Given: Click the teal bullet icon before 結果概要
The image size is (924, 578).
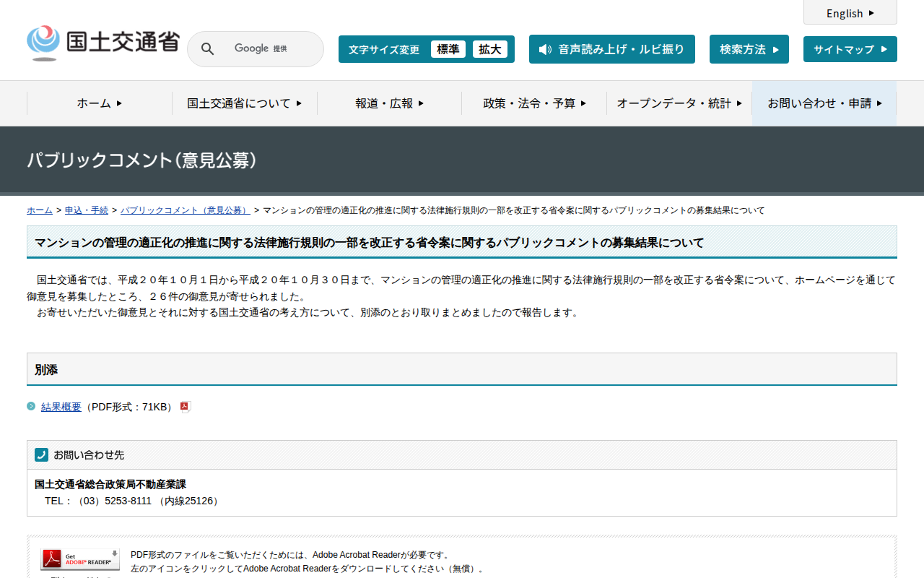Looking at the screenshot, I should pyautogui.click(x=31, y=406).
